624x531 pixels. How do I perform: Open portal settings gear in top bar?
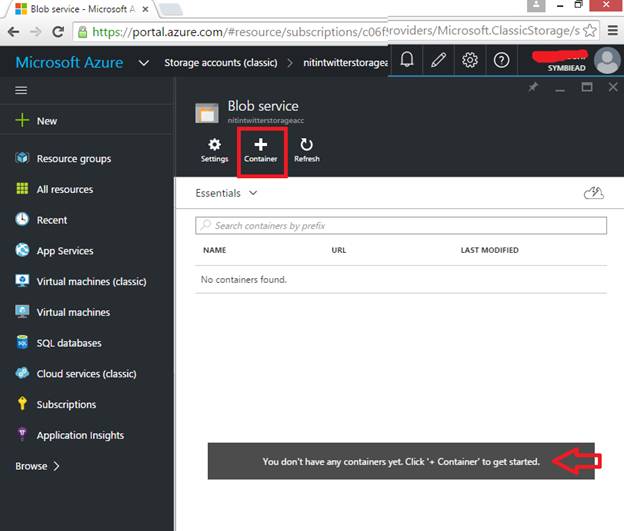click(470, 60)
